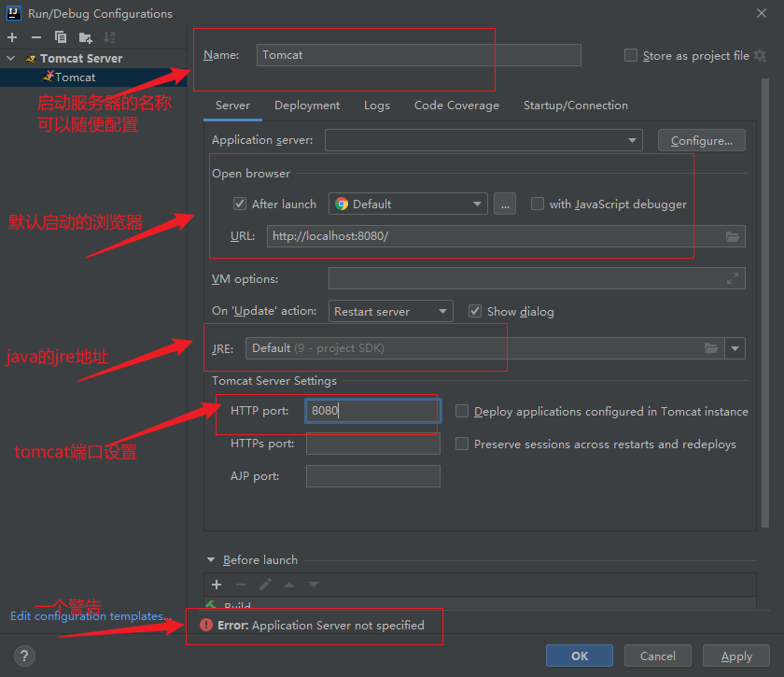Move Before launch task down

[314, 585]
